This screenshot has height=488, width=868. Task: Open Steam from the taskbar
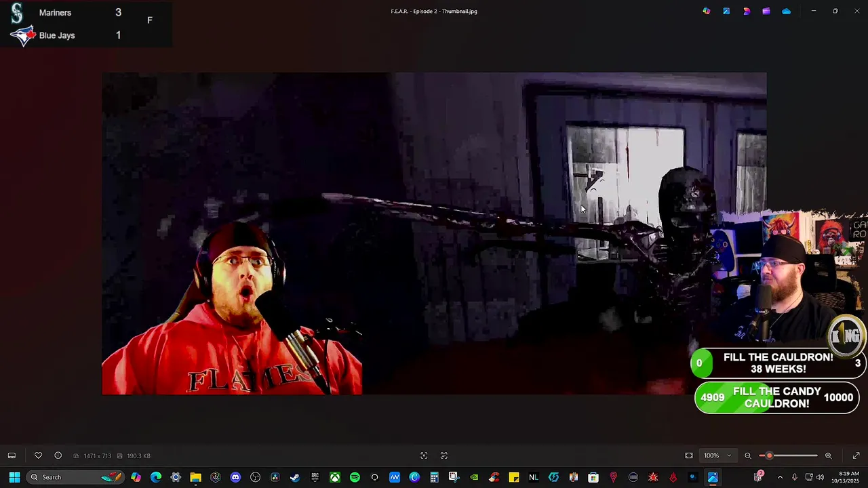pos(295,477)
